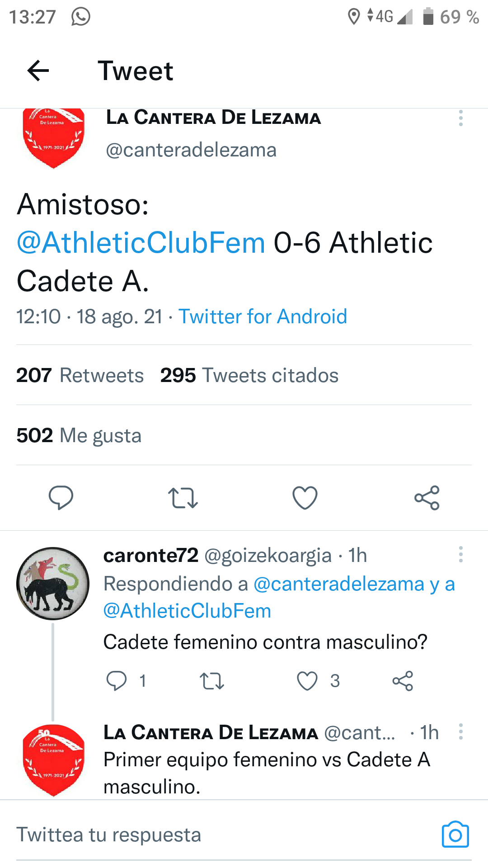Like the Amistoso tweet
Viewport: 488px width, 868px height.
pos(305,498)
